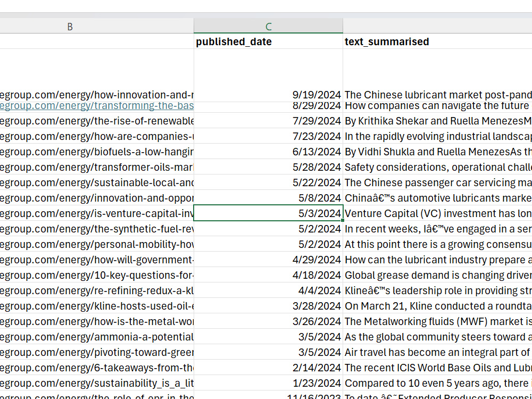This screenshot has height=399, width=532.
Task: Click summary 'Venture Capital (VC) investment'
Action: coord(437,213)
